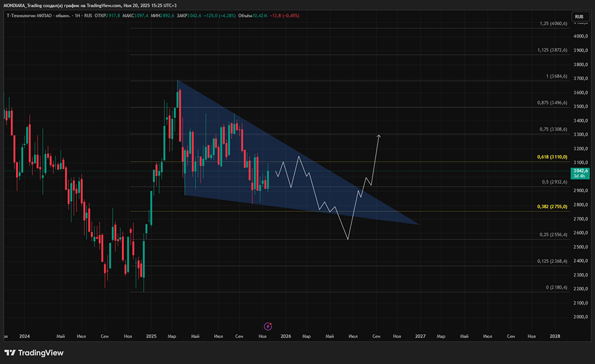595x364 pixels.
Task: Open the RUB currency selector
Action: pyautogui.click(x=579, y=17)
